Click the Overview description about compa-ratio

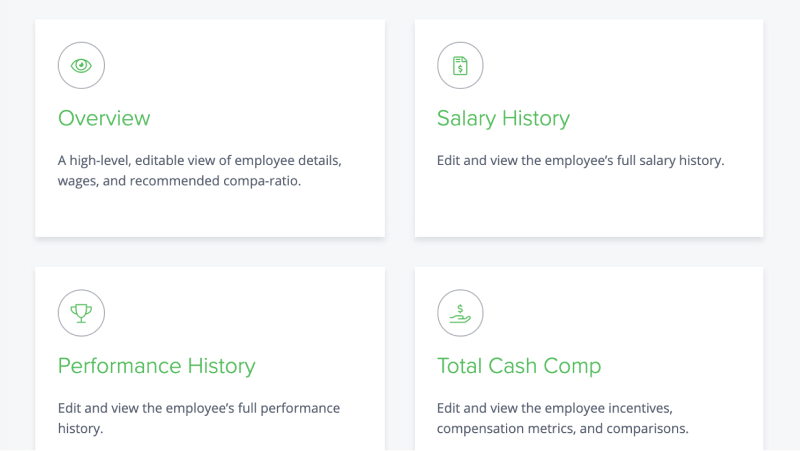[199, 170]
